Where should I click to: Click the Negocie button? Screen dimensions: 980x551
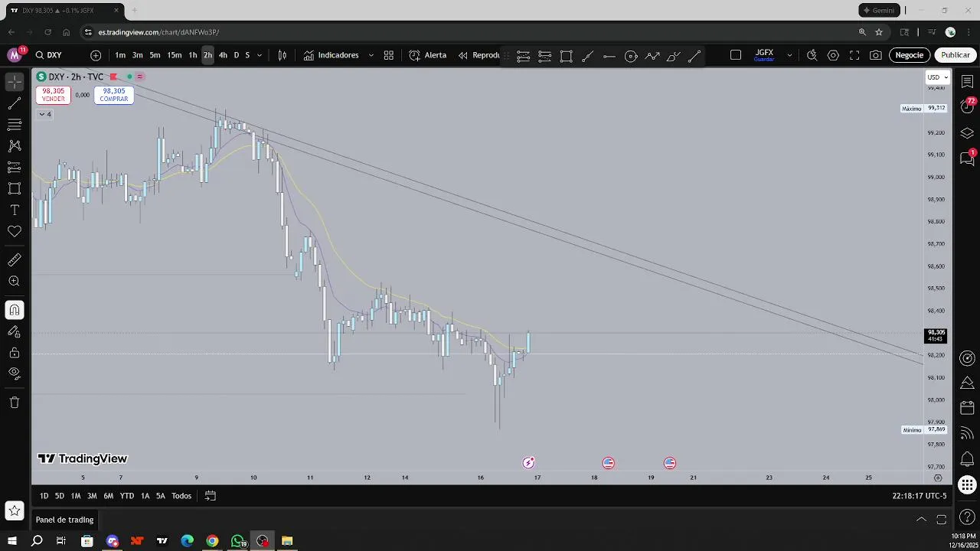tap(910, 55)
